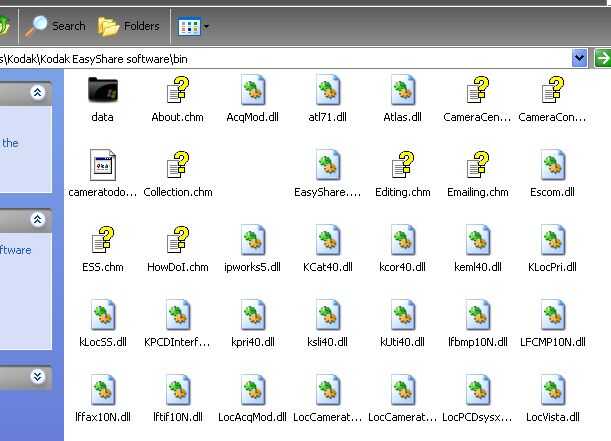Screen dimensions: 611x441
Task: Select the ESS.chm help file icon
Action: [x=102, y=240]
